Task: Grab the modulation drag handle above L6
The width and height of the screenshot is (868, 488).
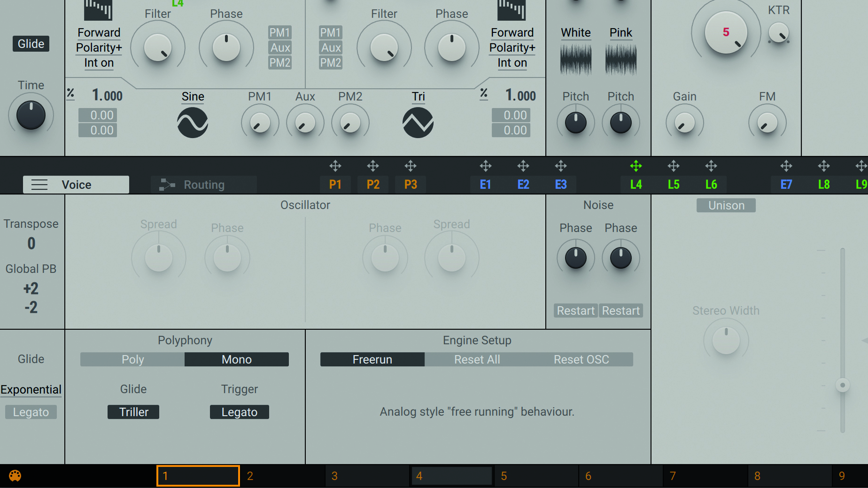Action: click(711, 166)
